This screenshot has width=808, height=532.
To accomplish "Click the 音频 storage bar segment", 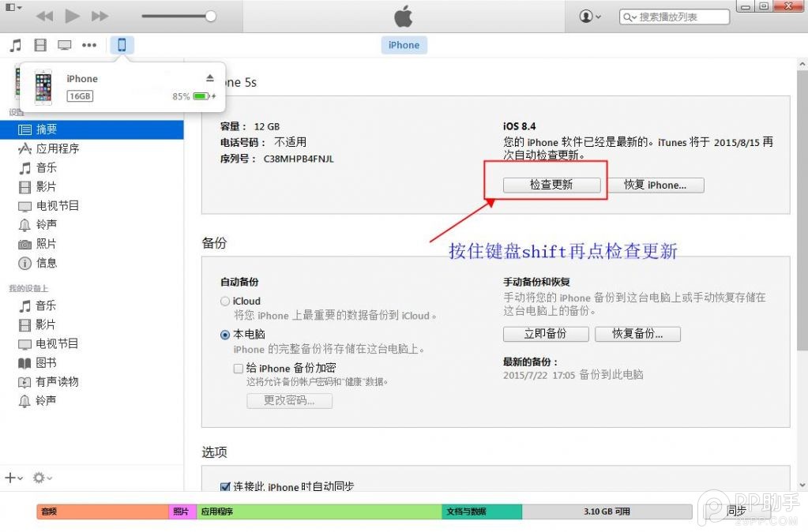I will pos(103,511).
